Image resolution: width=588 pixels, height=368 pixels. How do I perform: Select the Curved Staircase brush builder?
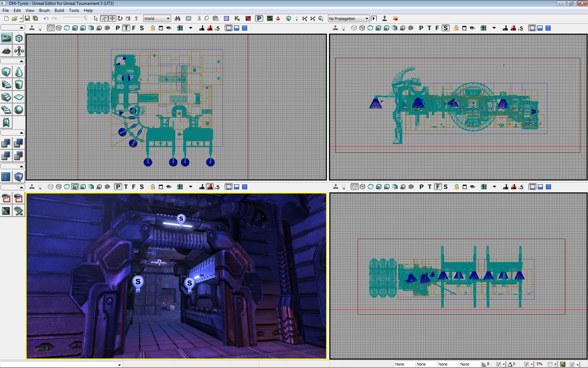coord(6,84)
